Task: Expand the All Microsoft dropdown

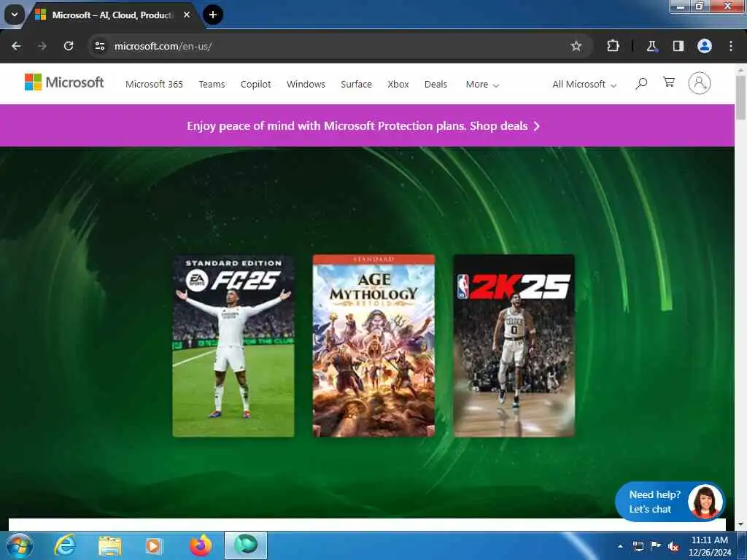Action: click(584, 85)
